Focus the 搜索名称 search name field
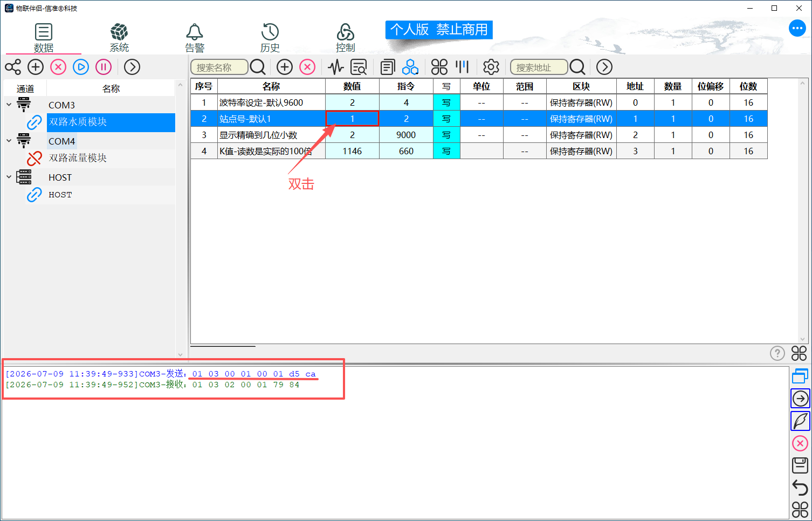Image resolution: width=812 pixels, height=521 pixels. click(219, 67)
